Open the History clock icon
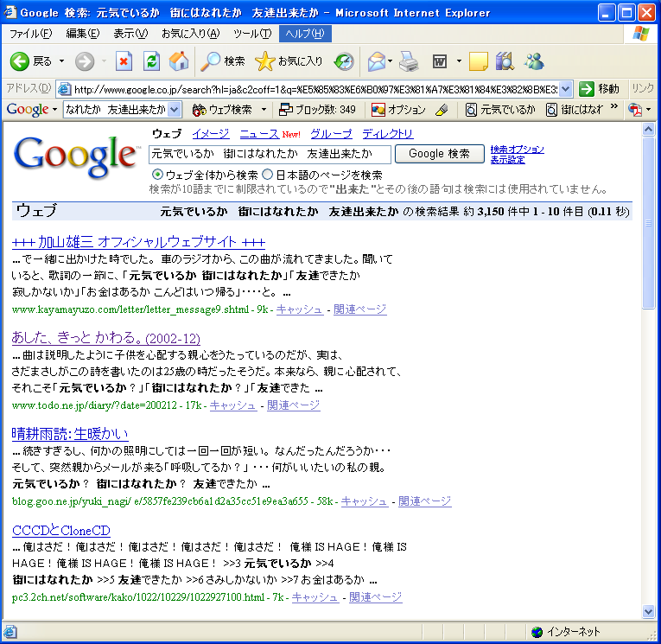The width and height of the screenshot is (661, 644). 344,61
